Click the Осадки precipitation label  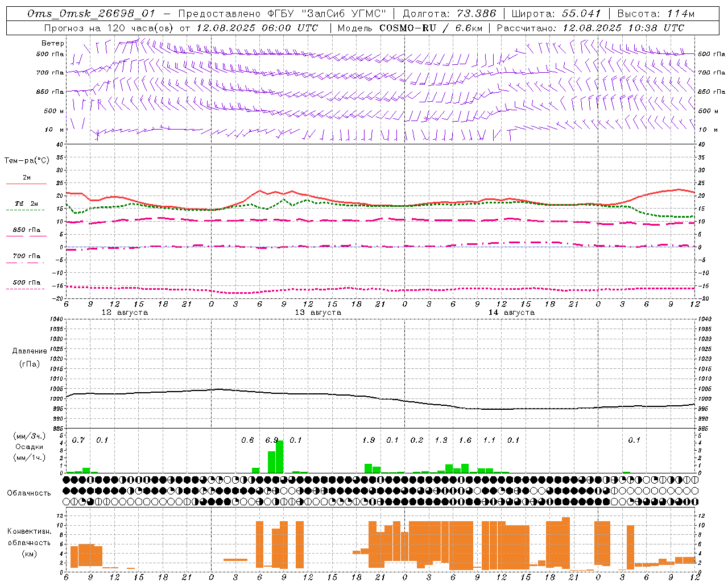pos(29,447)
